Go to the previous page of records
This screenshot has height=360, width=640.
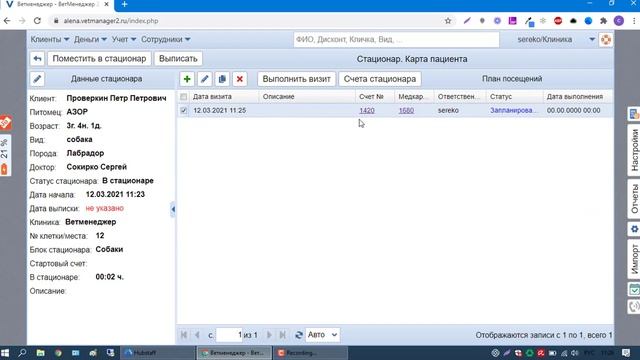[x=197, y=335]
